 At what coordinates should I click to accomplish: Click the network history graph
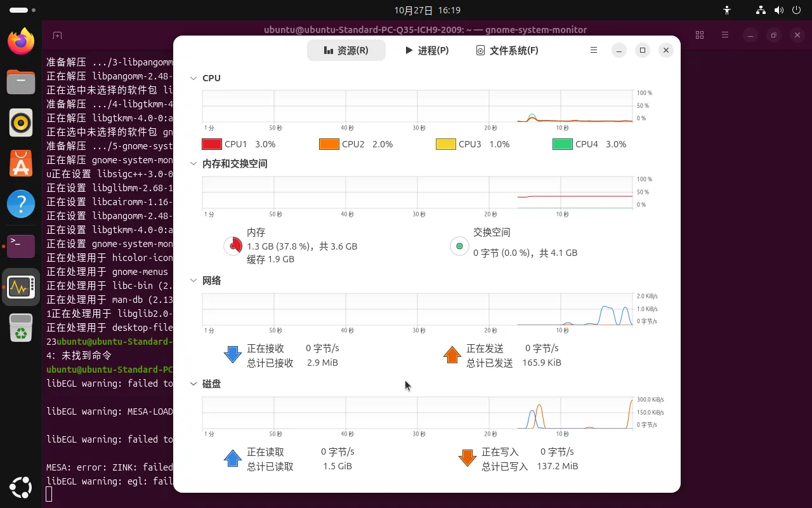417,309
